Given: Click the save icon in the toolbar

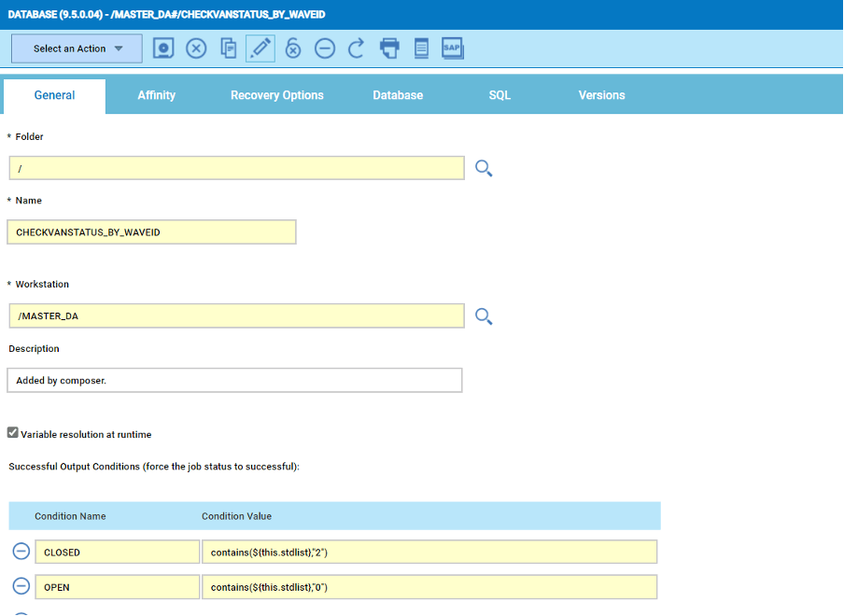Looking at the screenshot, I should point(163,49).
